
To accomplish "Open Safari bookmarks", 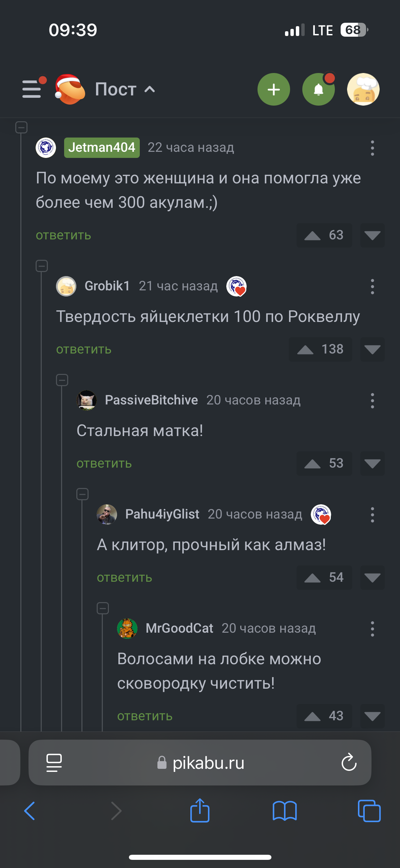I will click(285, 810).
